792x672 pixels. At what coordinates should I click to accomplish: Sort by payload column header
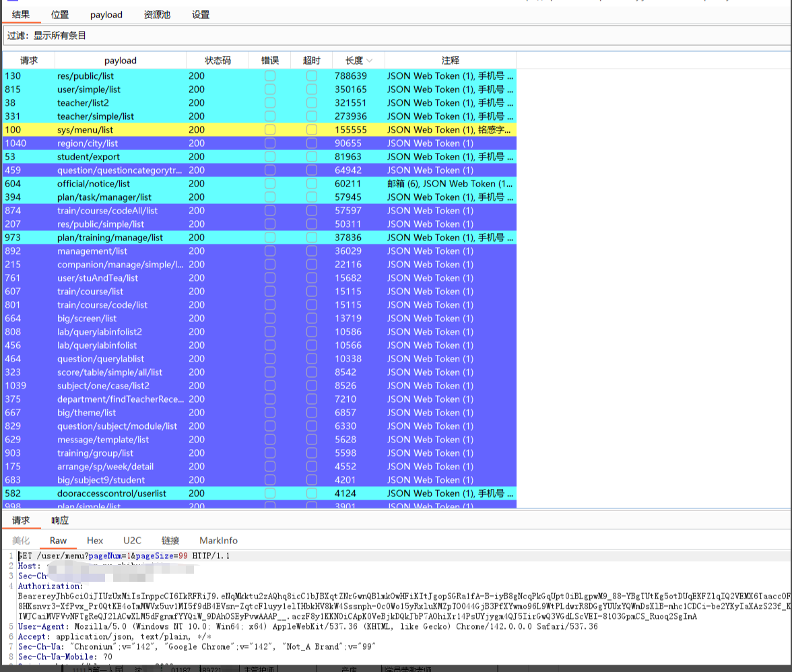pos(120,60)
